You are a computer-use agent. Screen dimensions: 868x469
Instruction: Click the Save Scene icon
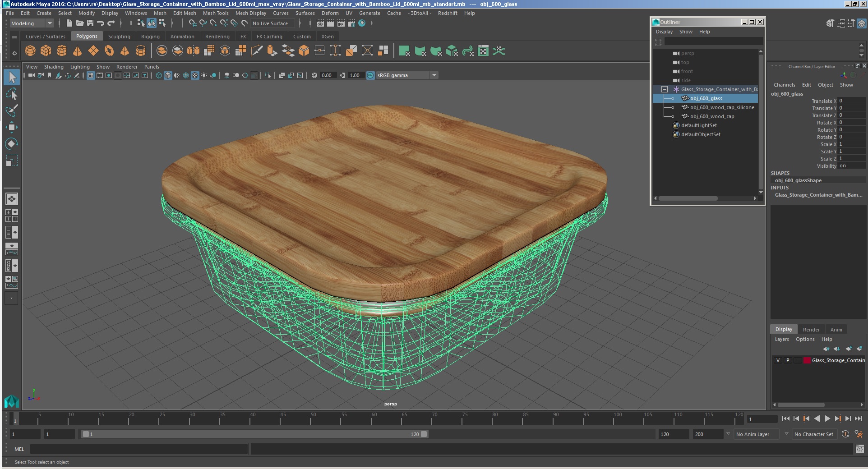(90, 23)
